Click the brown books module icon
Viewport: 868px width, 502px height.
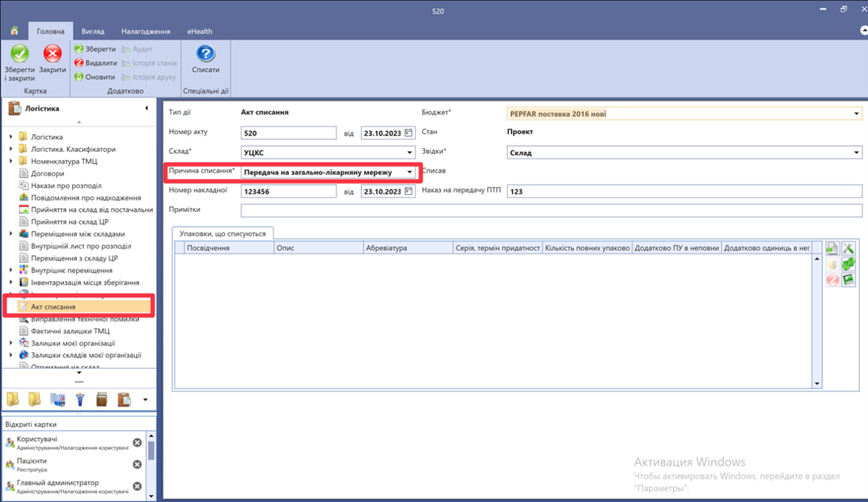pyautogui.click(x=101, y=400)
